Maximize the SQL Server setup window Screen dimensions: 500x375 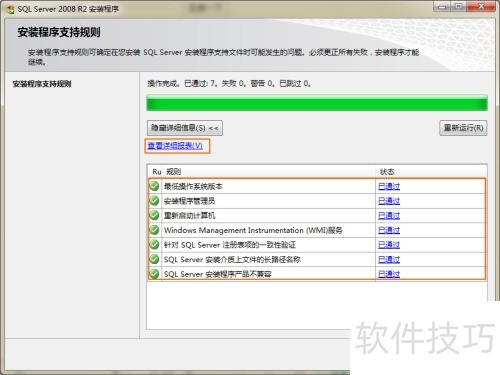click(459, 7)
